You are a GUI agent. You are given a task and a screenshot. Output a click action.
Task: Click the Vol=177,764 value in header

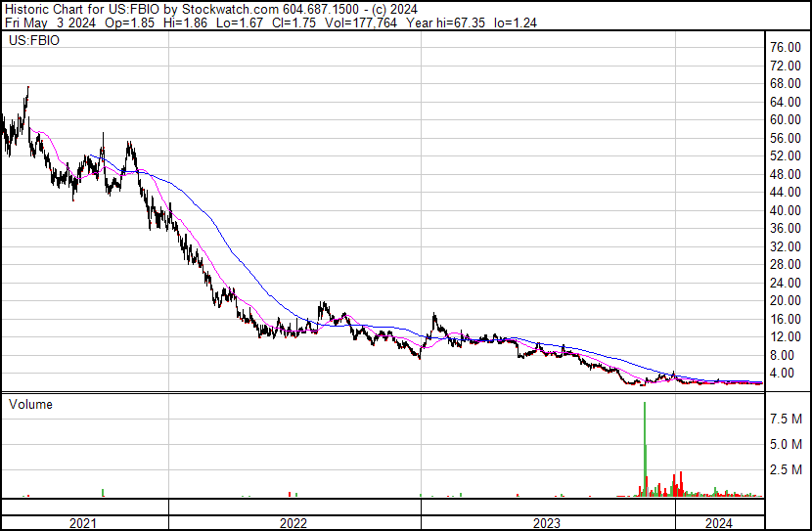[360, 22]
